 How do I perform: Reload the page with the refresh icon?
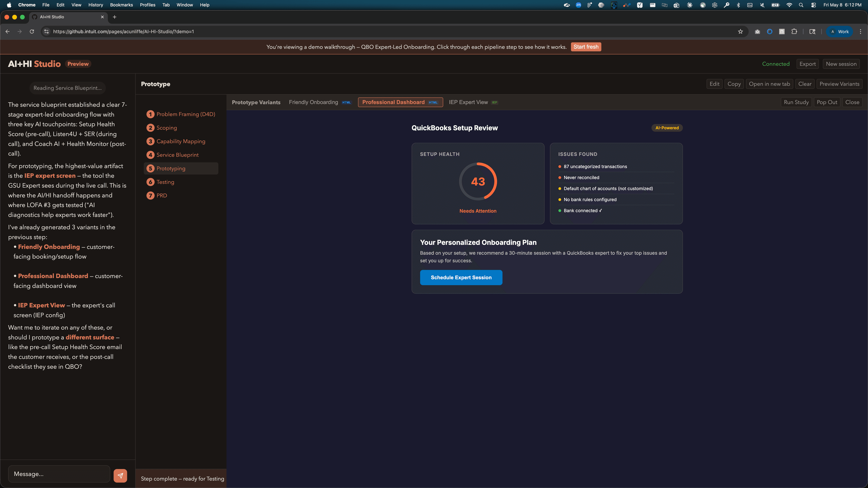click(x=32, y=32)
